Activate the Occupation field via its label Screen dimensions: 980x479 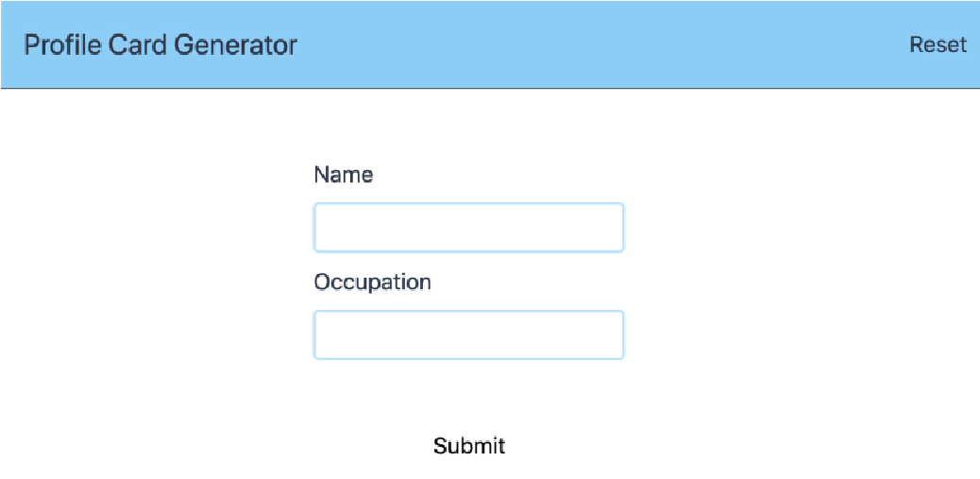pos(373,282)
